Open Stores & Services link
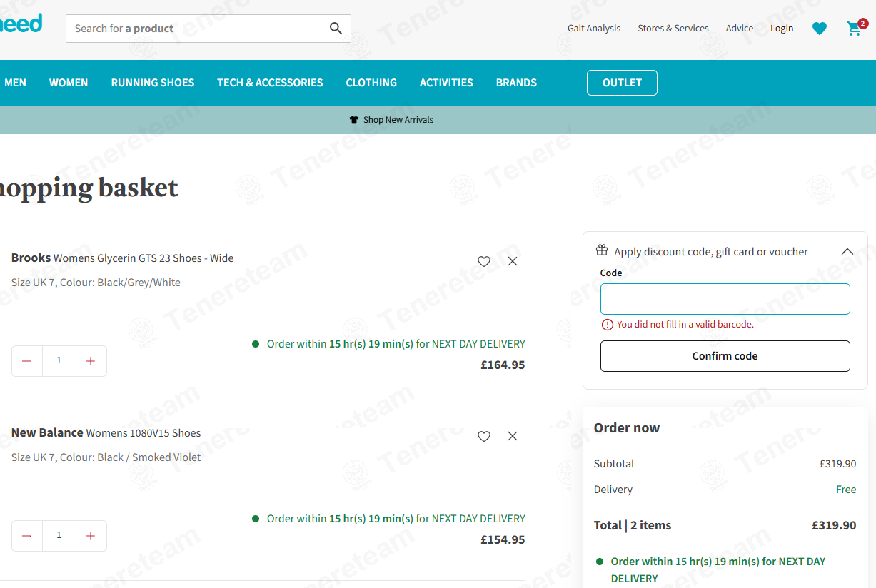876x588 pixels. click(x=673, y=29)
